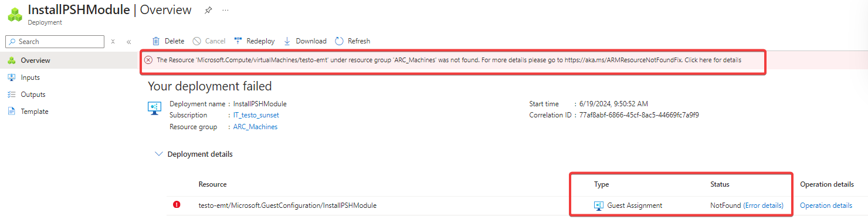
Task: Click the Overview sidebar icon
Action: [11, 60]
